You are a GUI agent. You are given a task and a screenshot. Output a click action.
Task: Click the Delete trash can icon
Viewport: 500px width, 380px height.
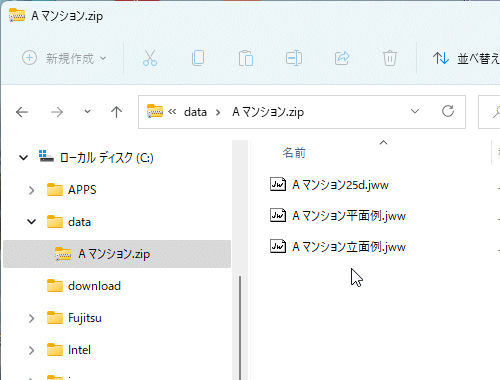click(x=390, y=58)
